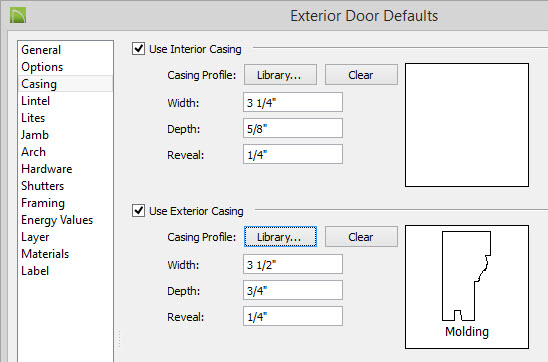This screenshot has height=362, width=548.
Task: Switch to the Hardware panel
Action: tap(65, 169)
